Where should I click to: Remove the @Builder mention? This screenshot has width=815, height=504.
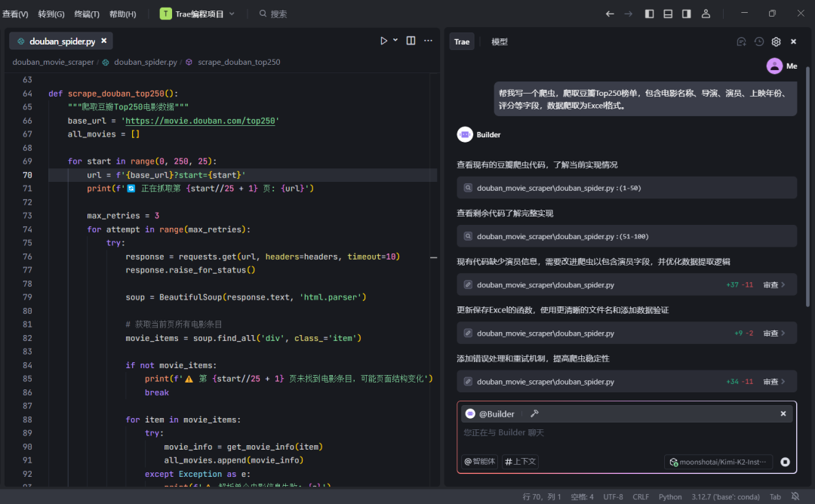[x=783, y=413]
